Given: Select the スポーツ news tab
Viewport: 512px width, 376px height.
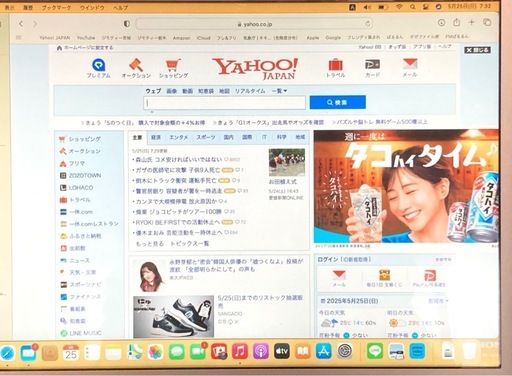Looking at the screenshot, I should click(x=206, y=137).
